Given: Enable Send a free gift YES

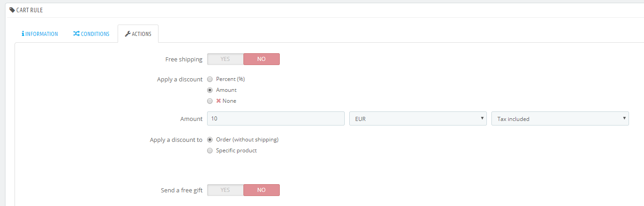Looking at the screenshot, I should [x=225, y=190].
